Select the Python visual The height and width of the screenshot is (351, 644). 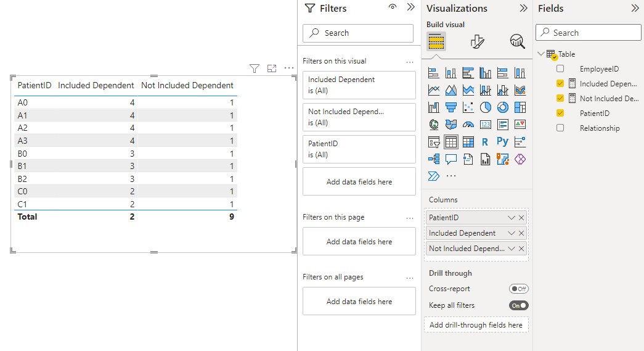coord(503,142)
